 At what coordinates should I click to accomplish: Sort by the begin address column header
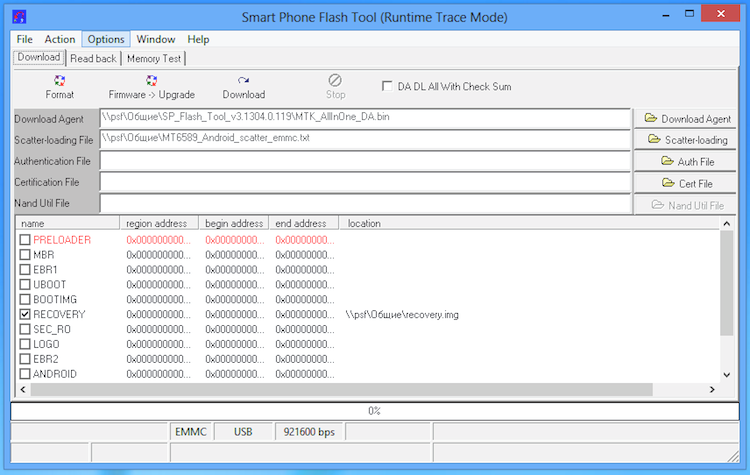[x=234, y=223]
